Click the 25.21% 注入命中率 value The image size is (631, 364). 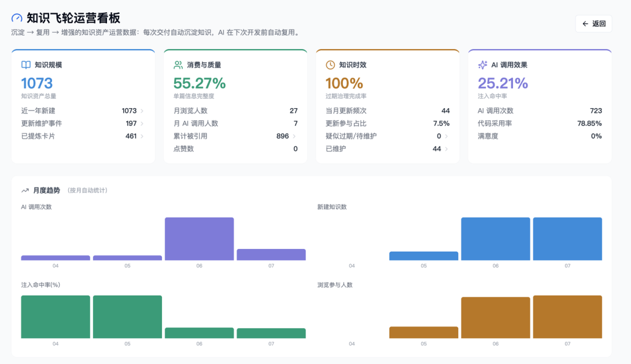click(502, 83)
